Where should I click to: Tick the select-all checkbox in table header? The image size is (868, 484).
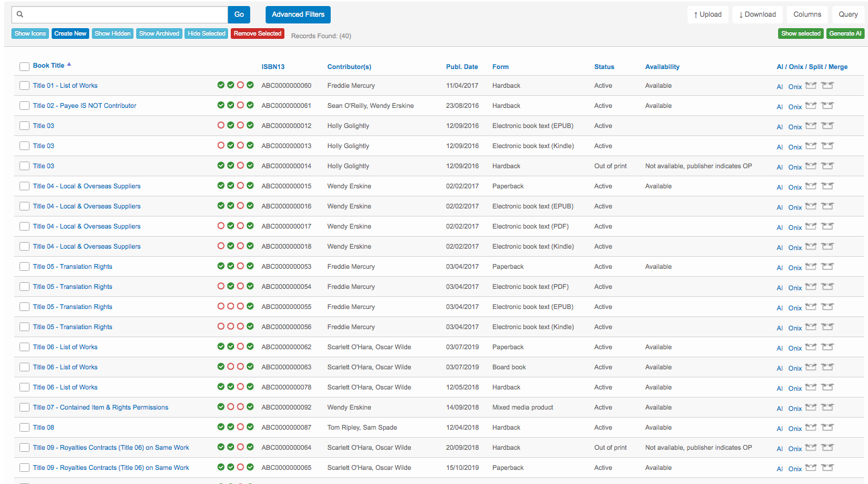click(x=24, y=66)
